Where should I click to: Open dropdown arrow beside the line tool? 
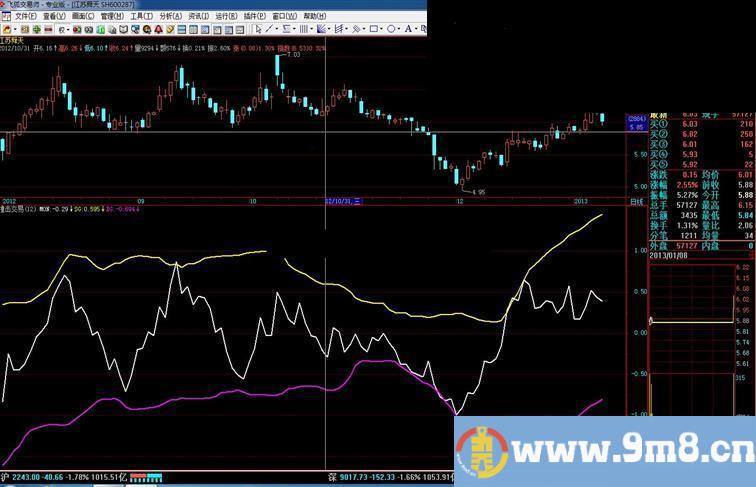(279, 29)
